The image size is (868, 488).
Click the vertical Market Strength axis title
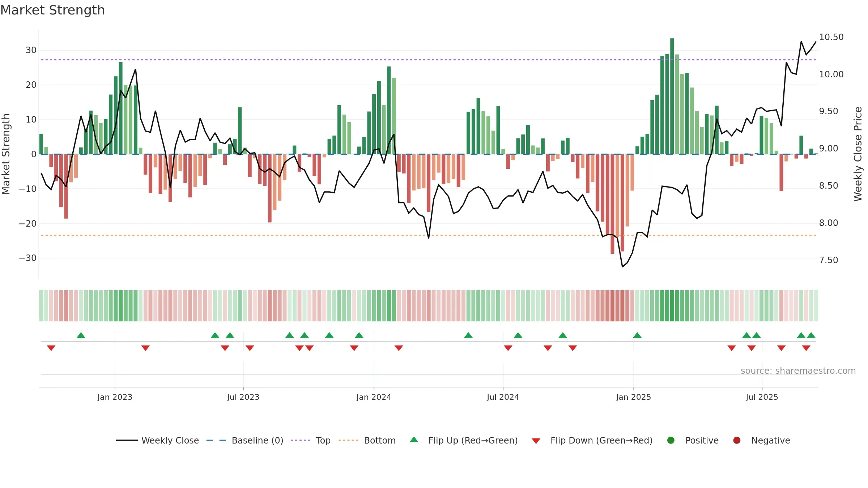tap(6, 154)
